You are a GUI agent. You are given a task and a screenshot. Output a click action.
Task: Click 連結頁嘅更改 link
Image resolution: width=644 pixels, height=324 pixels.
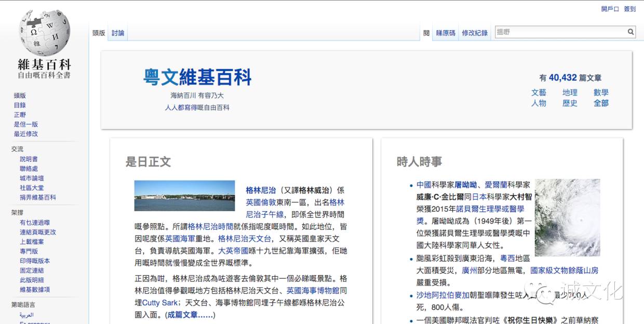(x=38, y=232)
